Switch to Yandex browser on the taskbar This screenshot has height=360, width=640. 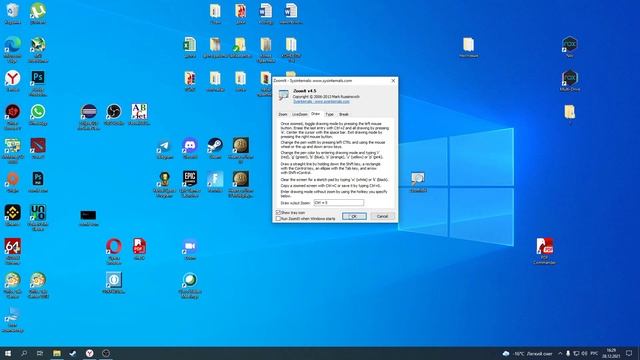tap(89, 353)
